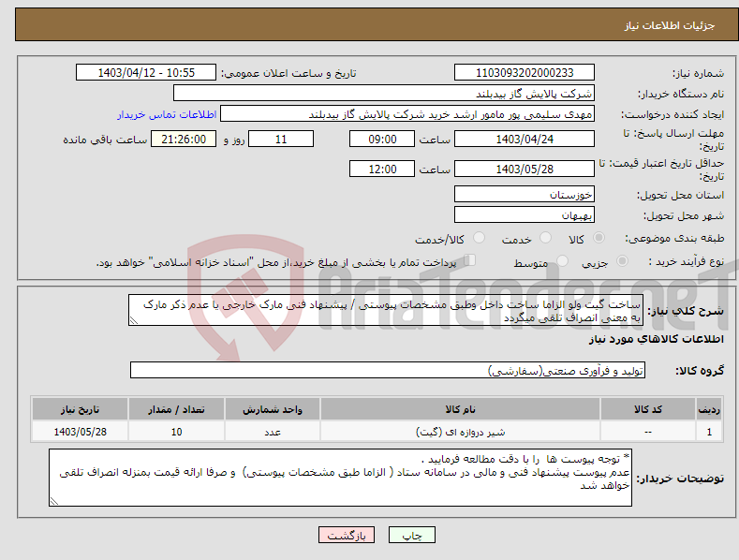The image size is (739, 560).
Task: Click the تاریخ و ساعت اعلان عمومی label
Action: coord(288,73)
